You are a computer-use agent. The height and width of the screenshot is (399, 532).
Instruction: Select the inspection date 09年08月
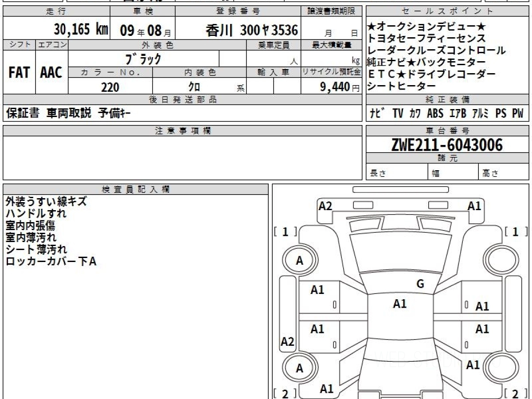pos(145,31)
